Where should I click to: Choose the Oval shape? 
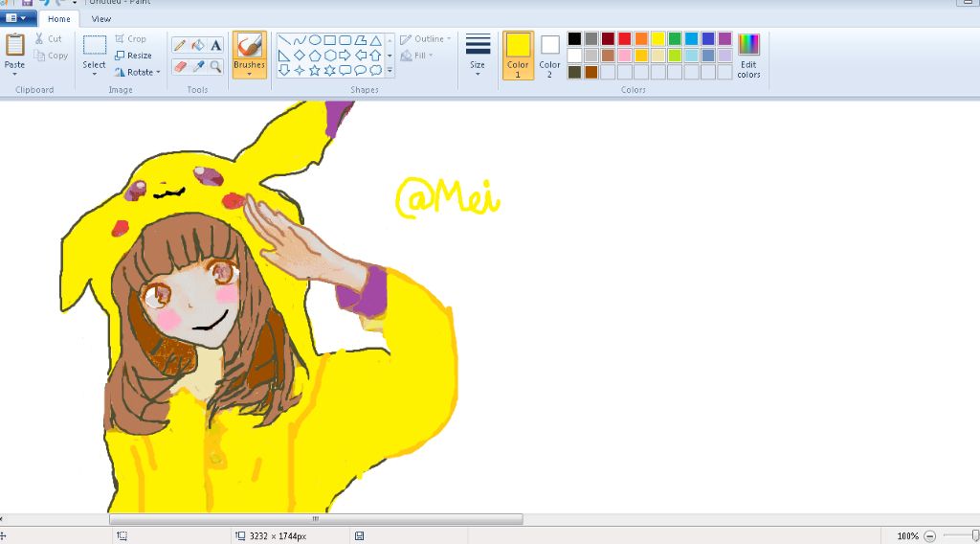point(315,40)
